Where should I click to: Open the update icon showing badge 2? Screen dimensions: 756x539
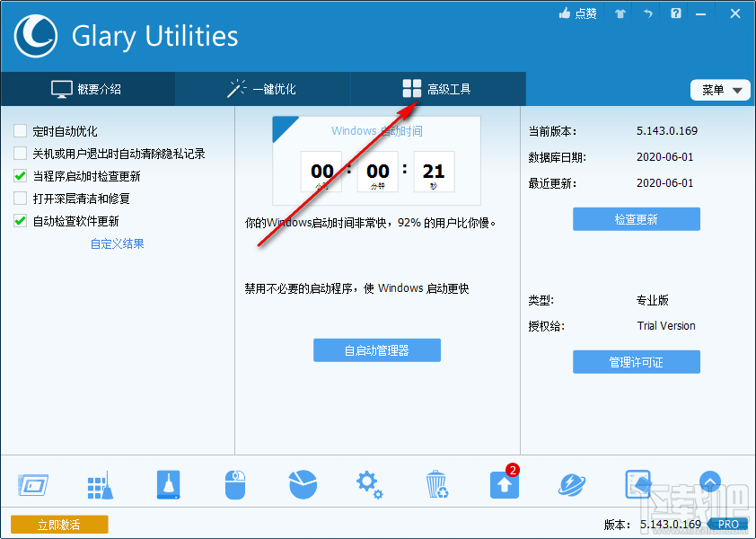click(503, 483)
